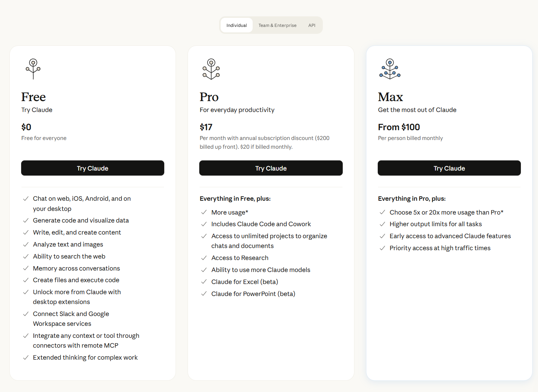
Task: Select the Individual plans tab
Action: click(x=237, y=25)
